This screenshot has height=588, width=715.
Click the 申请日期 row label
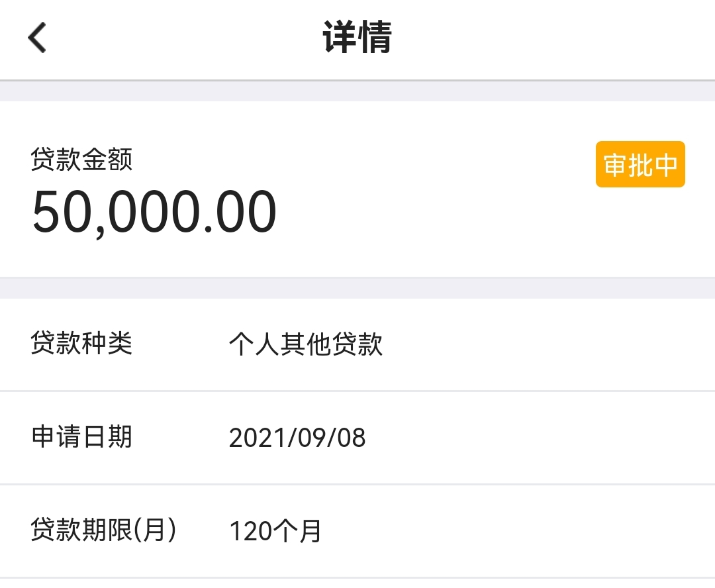(81, 437)
